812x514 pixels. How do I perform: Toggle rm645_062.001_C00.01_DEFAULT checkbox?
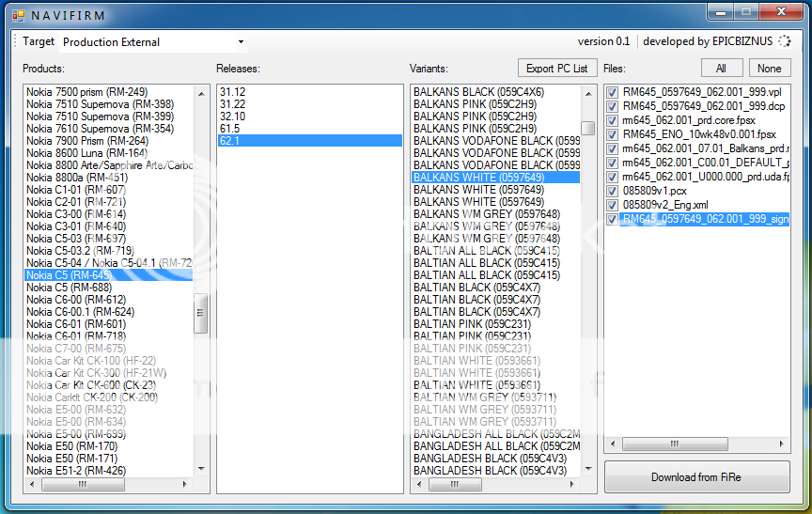coord(612,163)
